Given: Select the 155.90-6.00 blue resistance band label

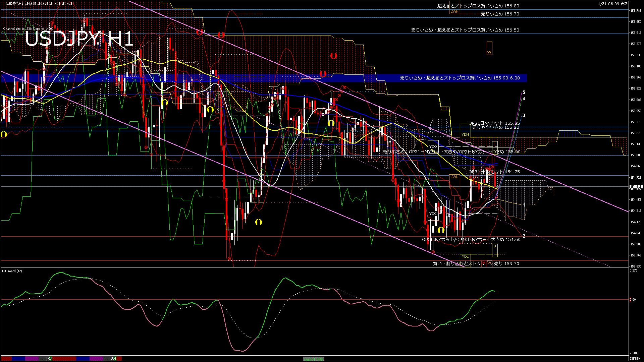Looking at the screenshot, I should pyautogui.click(x=460, y=78).
